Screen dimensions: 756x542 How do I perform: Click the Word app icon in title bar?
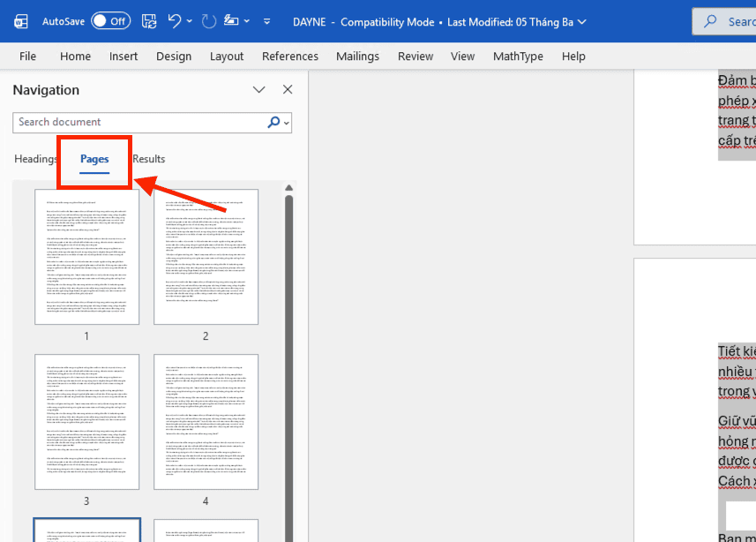click(x=21, y=22)
